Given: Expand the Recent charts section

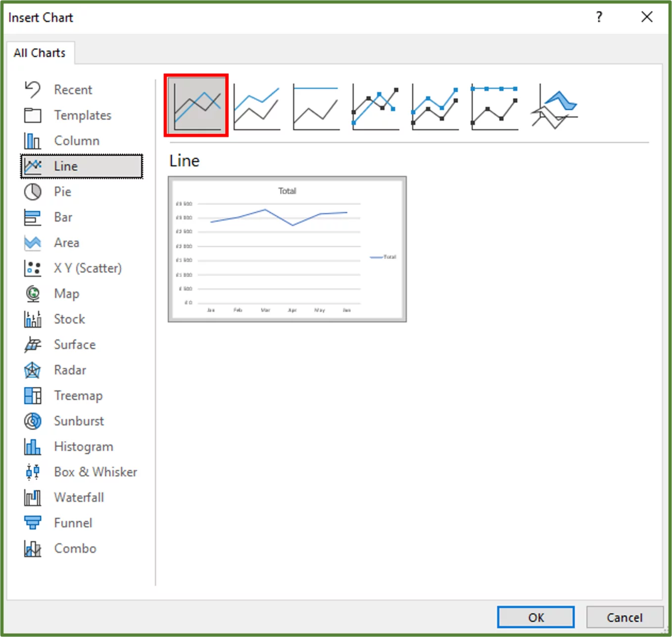Looking at the screenshot, I should [x=73, y=90].
